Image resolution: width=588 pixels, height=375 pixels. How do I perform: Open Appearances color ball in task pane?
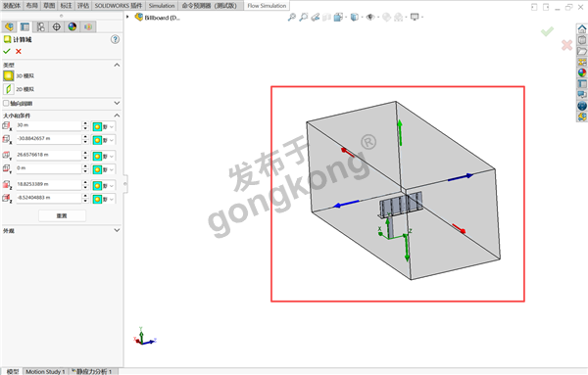point(582,72)
